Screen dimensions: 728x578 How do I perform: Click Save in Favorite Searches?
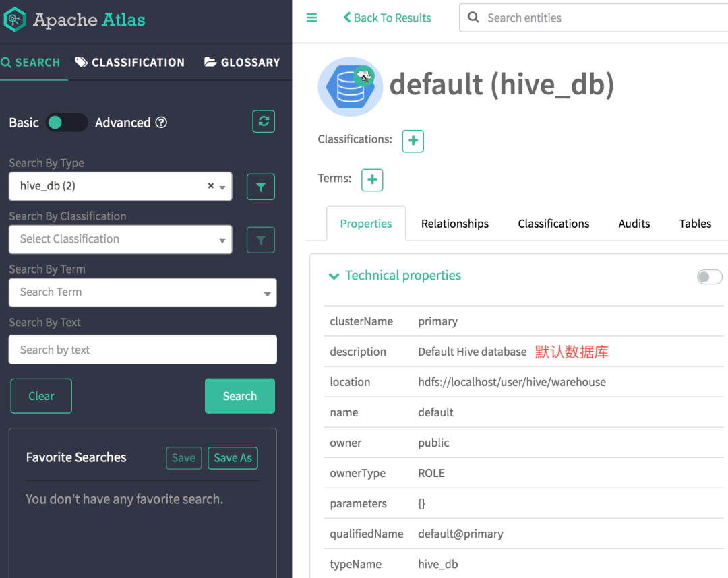coord(184,458)
